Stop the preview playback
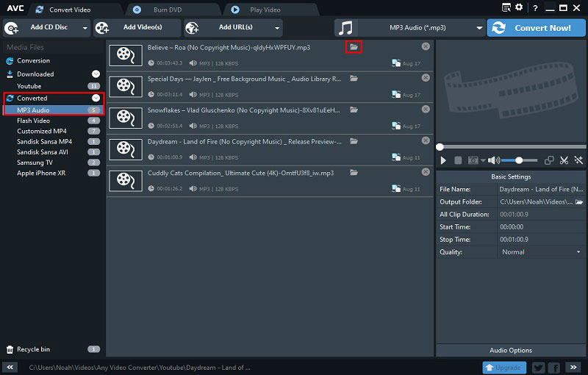This screenshot has height=375, width=588. click(x=458, y=160)
